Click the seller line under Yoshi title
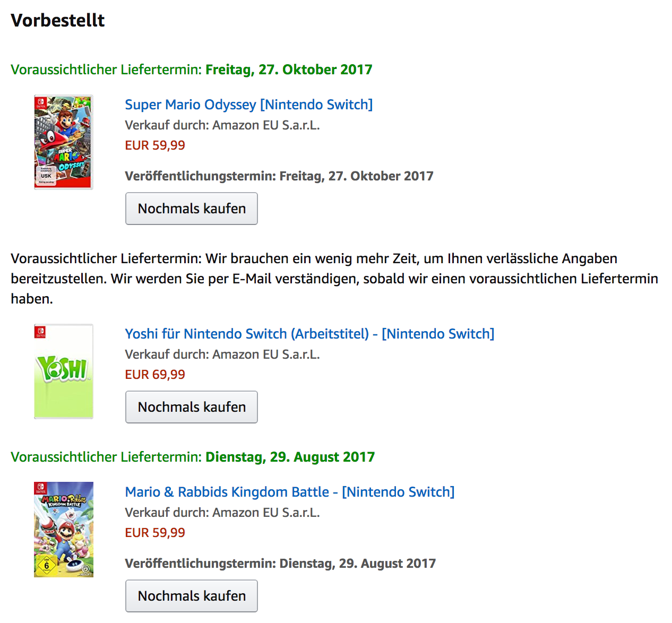Screen dimensions: 672x623 [x=222, y=354]
